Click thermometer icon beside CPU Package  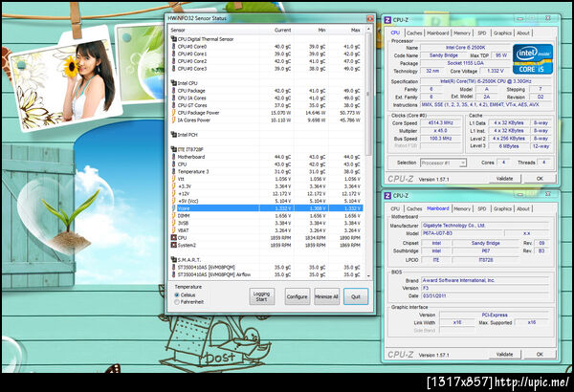click(173, 91)
